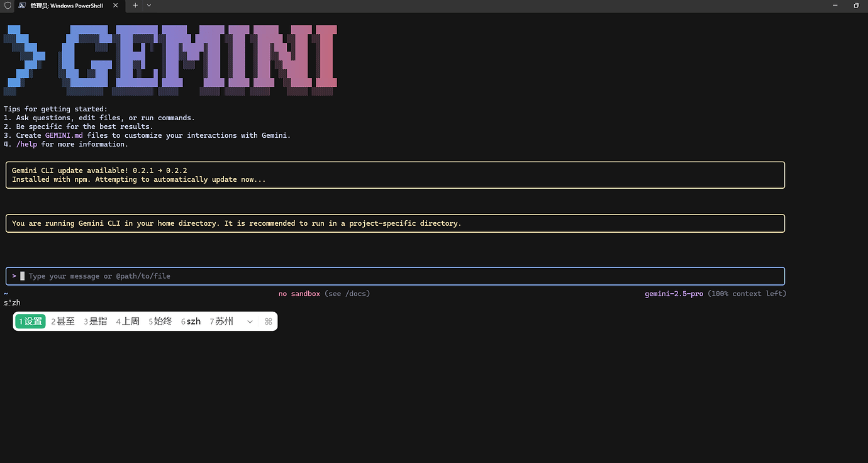This screenshot has height=463, width=868.
Task: Click tip 2 'Be specific for the best results'
Action: pos(78,126)
